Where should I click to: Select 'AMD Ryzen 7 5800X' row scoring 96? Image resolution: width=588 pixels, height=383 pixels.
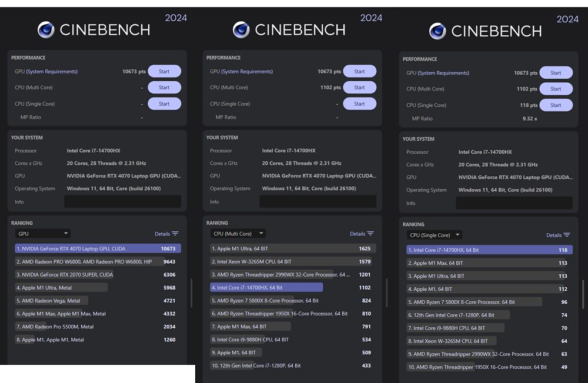(490, 302)
